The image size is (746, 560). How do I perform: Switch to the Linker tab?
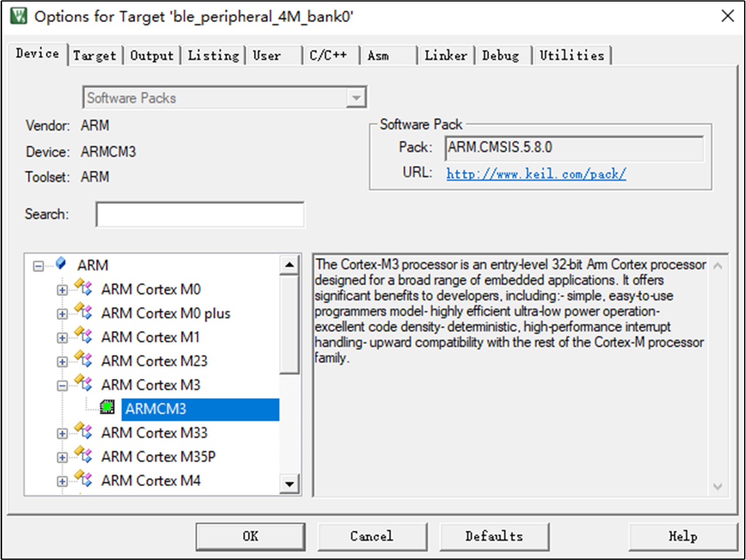446,55
